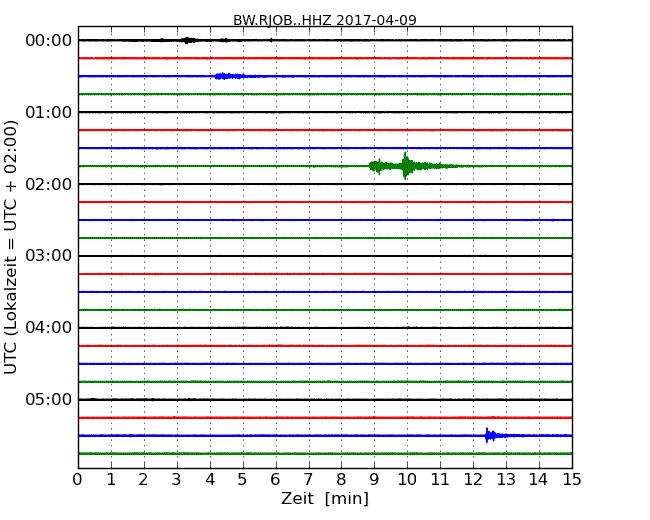The image size is (650, 520).
Task: Click the 04:00 time label
Action: click(x=49, y=328)
